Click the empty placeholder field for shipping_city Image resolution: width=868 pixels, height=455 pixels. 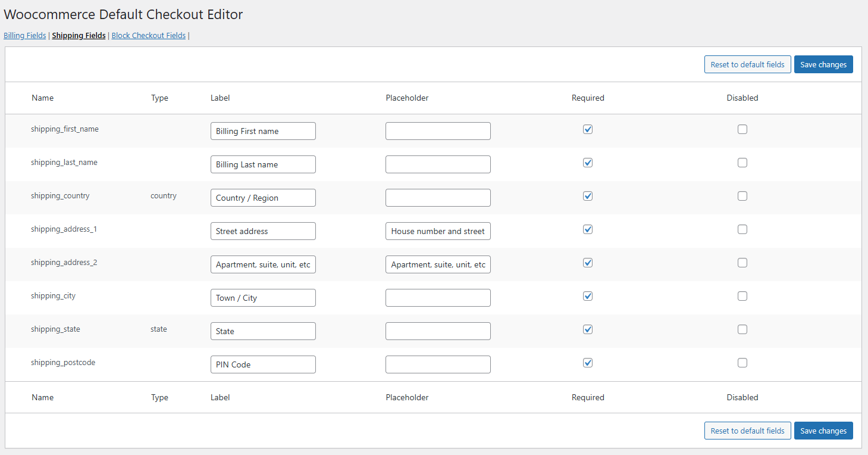(x=438, y=298)
